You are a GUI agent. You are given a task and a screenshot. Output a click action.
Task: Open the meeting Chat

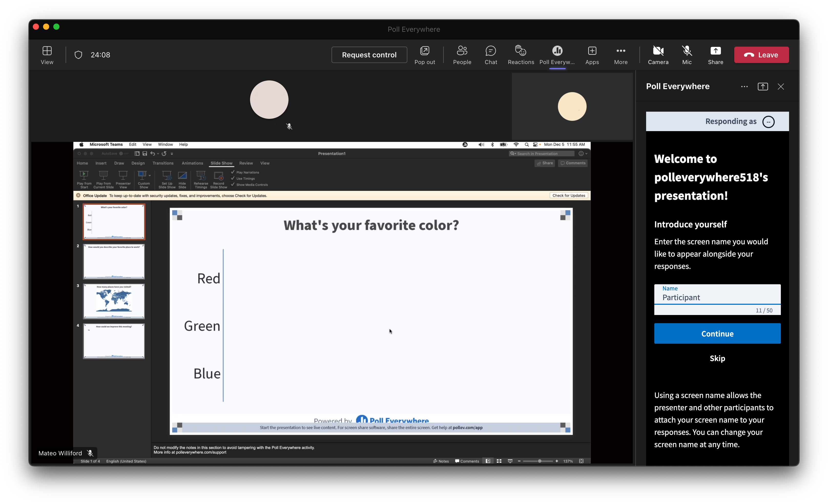point(491,55)
